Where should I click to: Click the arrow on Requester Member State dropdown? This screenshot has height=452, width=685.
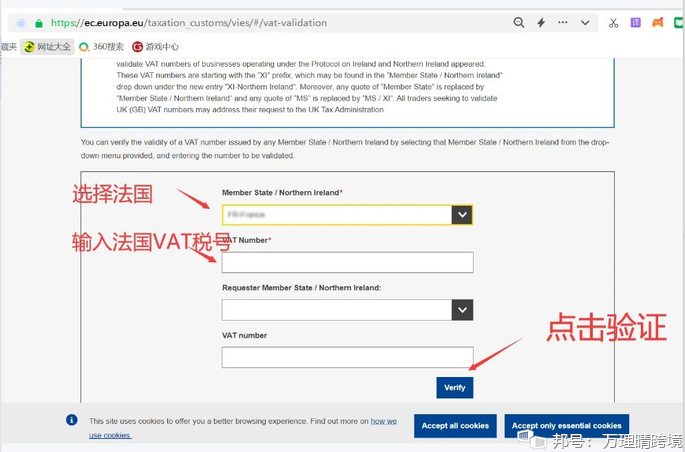(462, 310)
